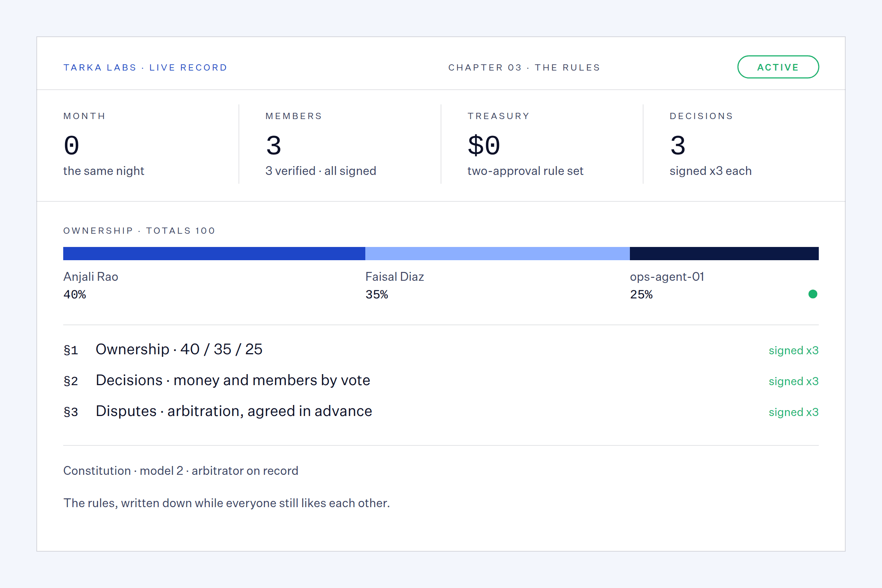Open rule §2 Decisions · money and members by vote

441,381
